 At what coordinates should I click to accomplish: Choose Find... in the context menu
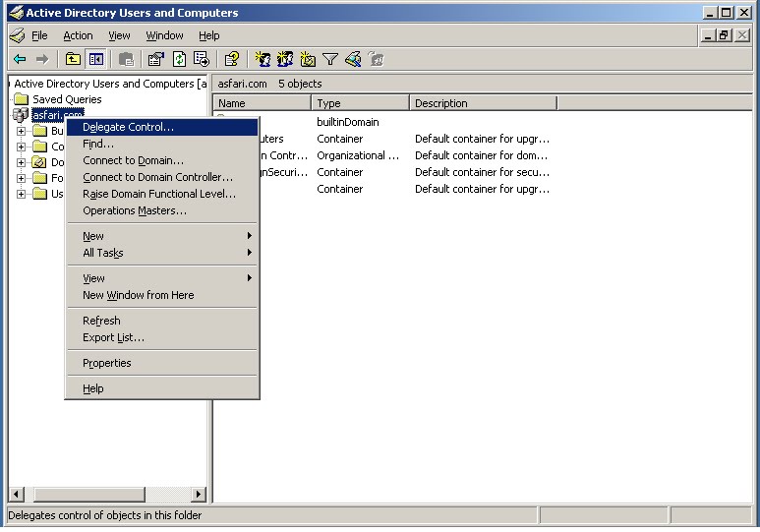[162, 144]
